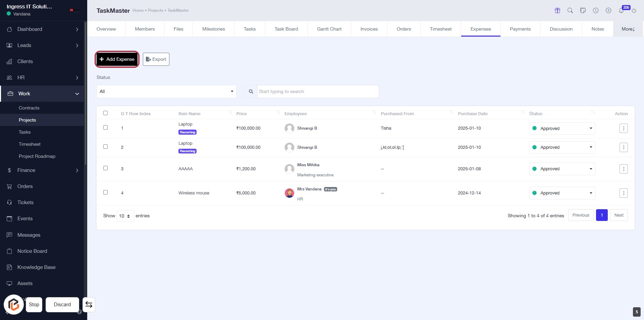Open Approved status dropdown for Wireless mouse
The height and width of the screenshot is (320, 644).
[562, 193]
